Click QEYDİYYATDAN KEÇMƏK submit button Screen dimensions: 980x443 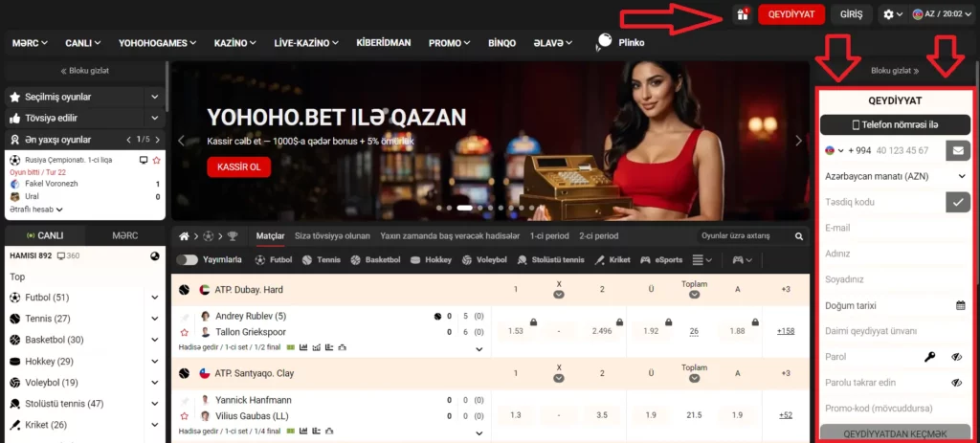895,433
